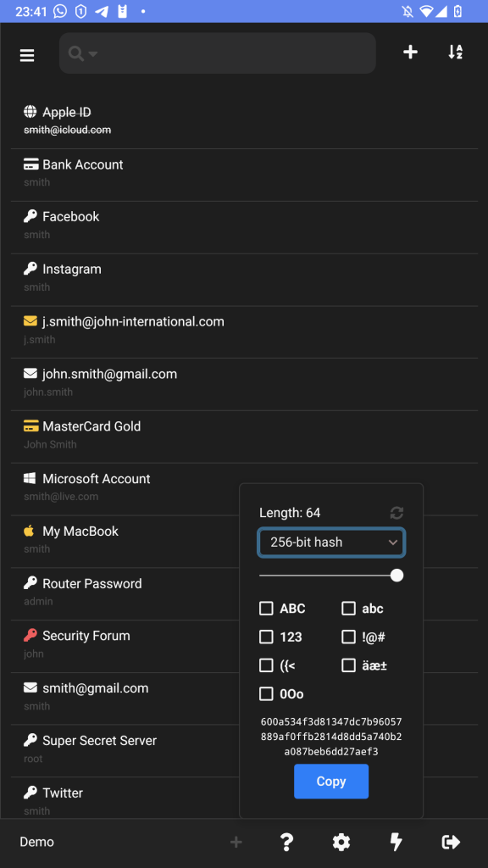Click the globe icon of Apple ID
Viewport: 488px width, 868px height.
click(x=30, y=112)
